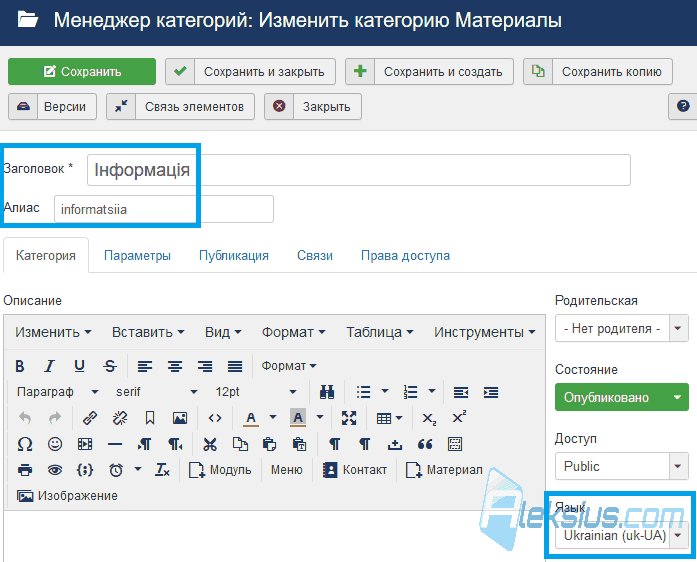Viewport: 697px width, 562px height.
Task: Align text left
Action: [x=145, y=366]
